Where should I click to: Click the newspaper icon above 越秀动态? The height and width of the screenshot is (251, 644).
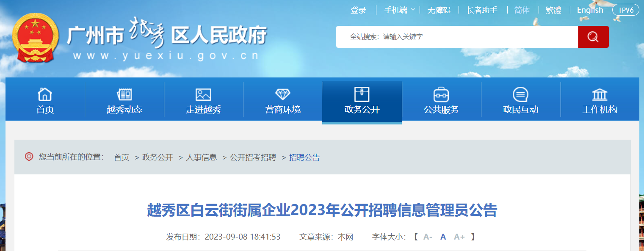tap(124, 94)
